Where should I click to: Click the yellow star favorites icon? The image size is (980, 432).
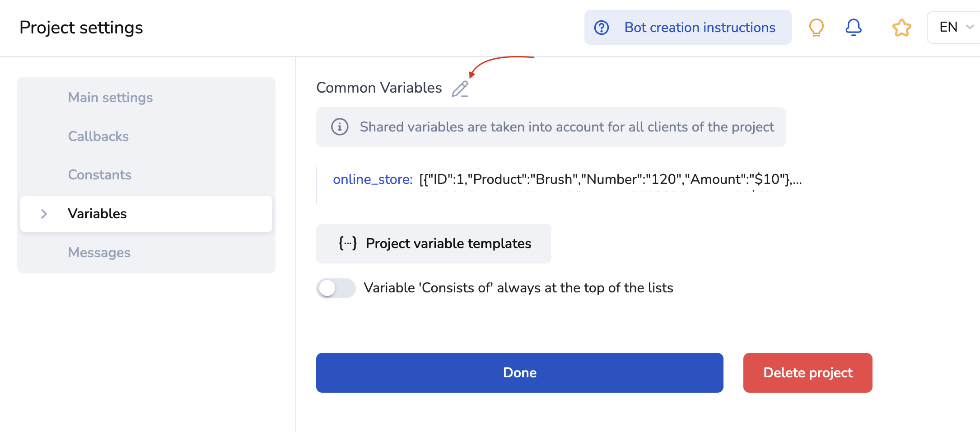901,28
